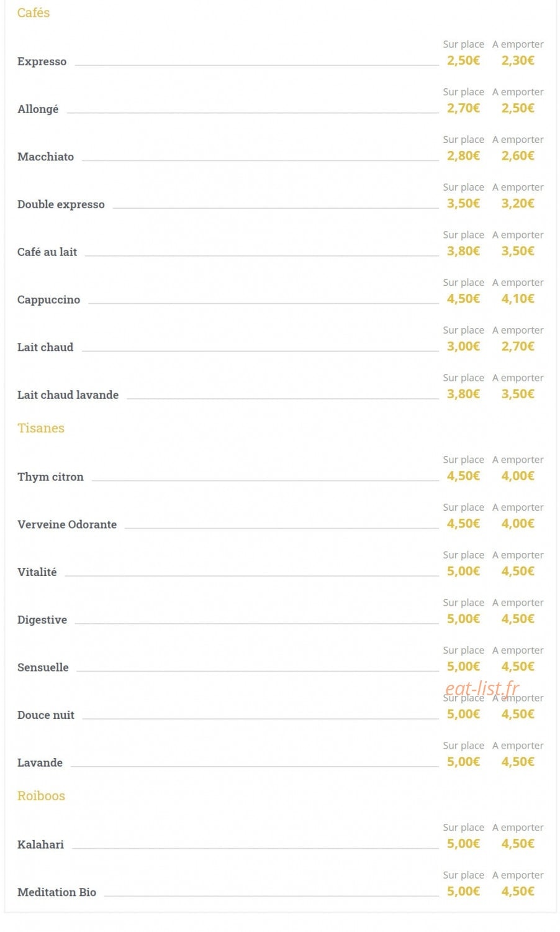The width and height of the screenshot is (560, 932).
Task: Click Macchiato sur place price 2,80€
Action: 463,155
